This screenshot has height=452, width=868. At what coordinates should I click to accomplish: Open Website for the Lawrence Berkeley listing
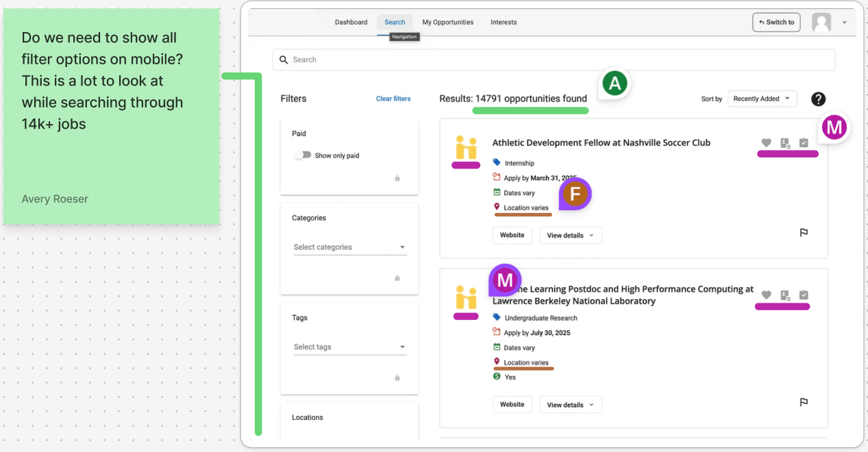coord(512,405)
